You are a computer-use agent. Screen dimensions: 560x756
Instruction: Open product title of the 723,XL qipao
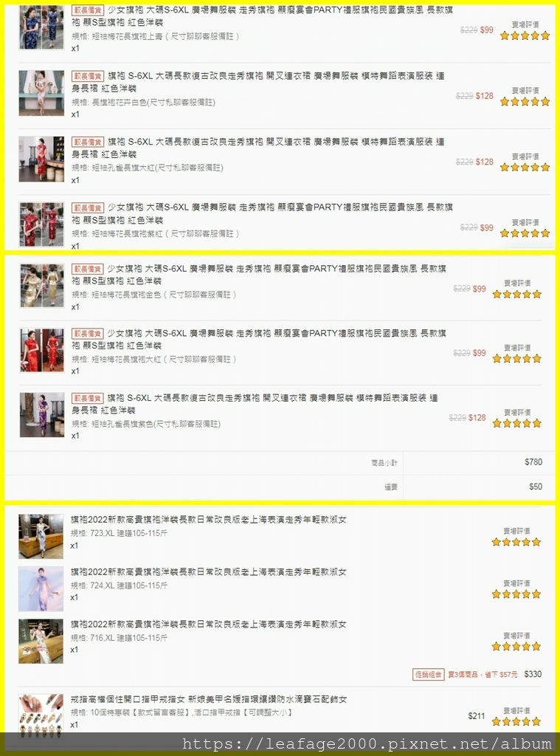coord(208,520)
